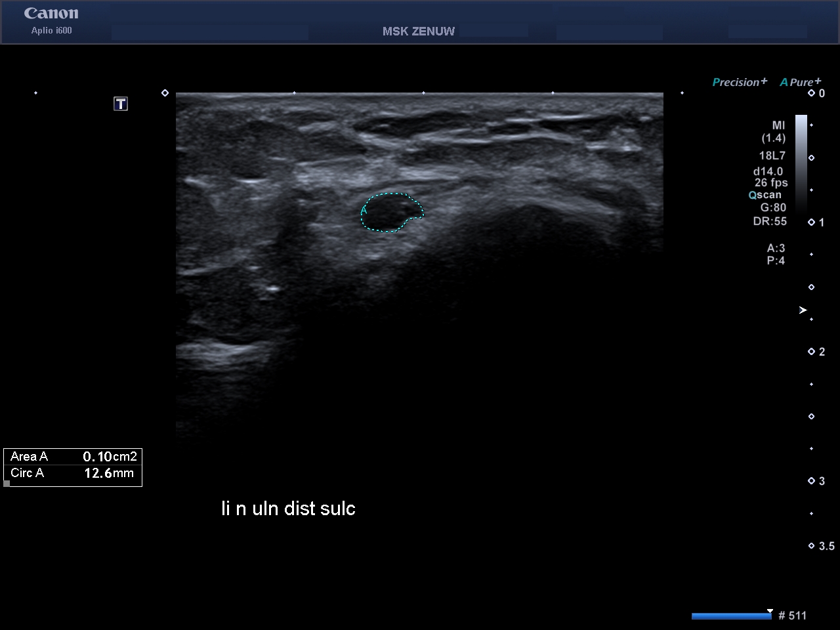Open the 18L7 transducer selection

point(772,156)
